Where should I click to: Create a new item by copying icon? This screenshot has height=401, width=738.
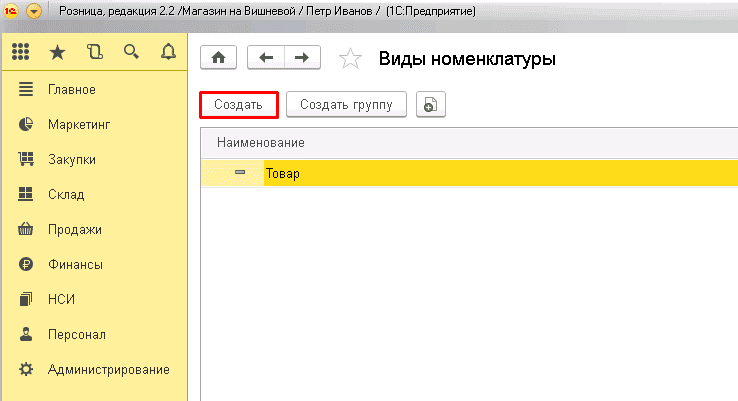click(430, 105)
